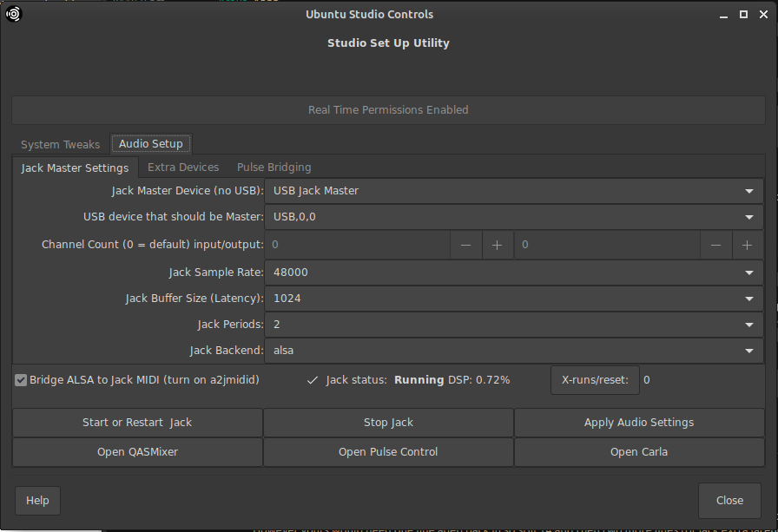Image resolution: width=778 pixels, height=532 pixels.
Task: Open the Help button
Action: tap(37, 501)
